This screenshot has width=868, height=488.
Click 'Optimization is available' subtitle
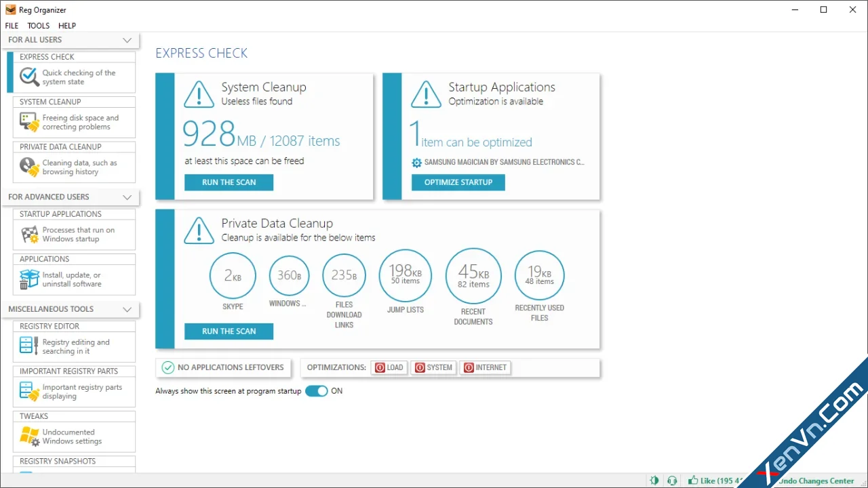point(496,102)
